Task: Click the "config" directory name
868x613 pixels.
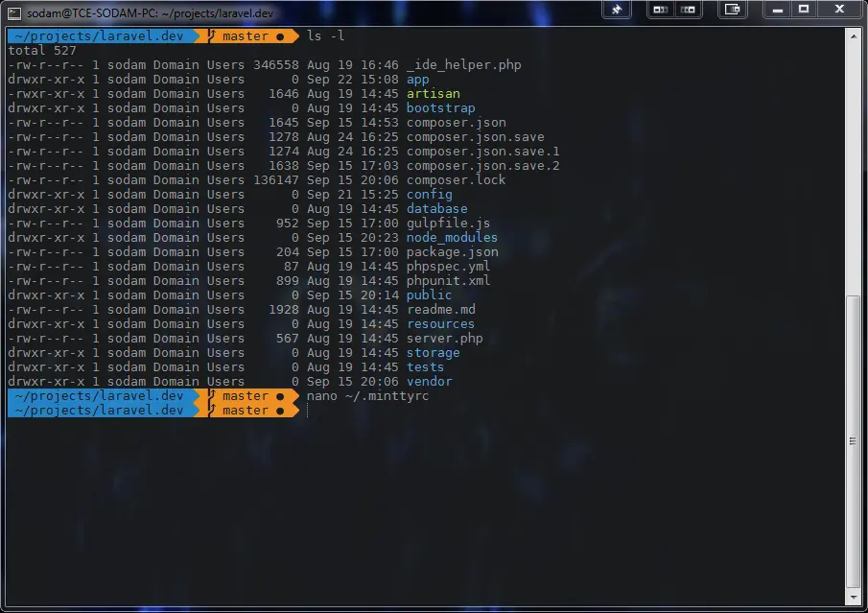Action: click(430, 195)
